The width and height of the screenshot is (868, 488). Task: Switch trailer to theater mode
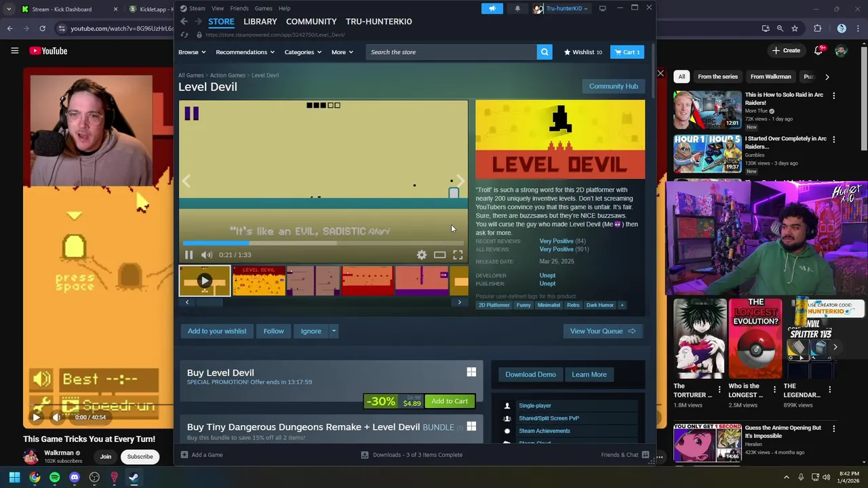440,255
